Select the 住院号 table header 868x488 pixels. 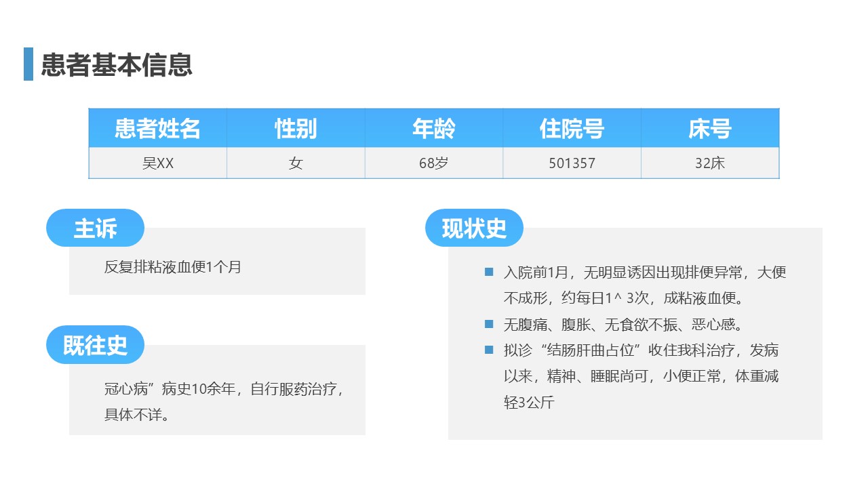pos(572,128)
